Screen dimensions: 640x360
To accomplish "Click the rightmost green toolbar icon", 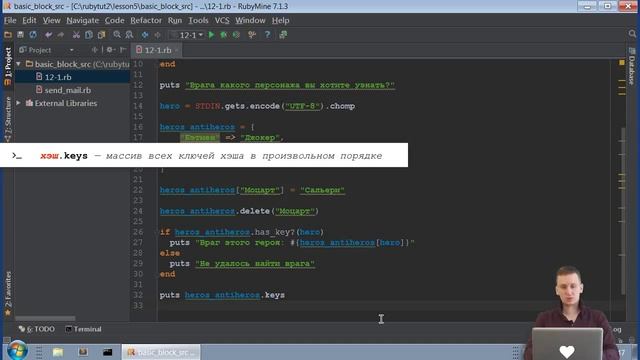I will pyautogui.click(x=283, y=35).
